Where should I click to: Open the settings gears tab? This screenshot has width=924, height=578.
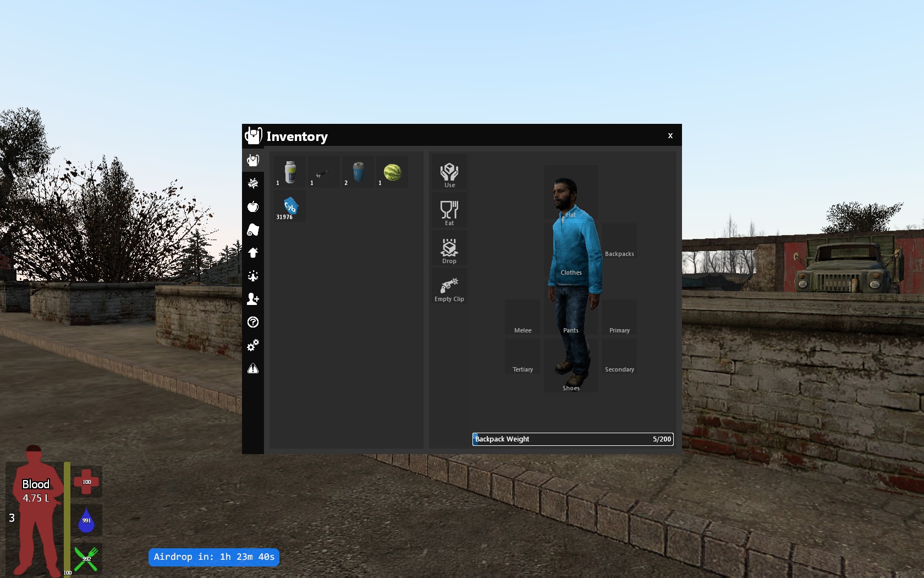pos(253,345)
